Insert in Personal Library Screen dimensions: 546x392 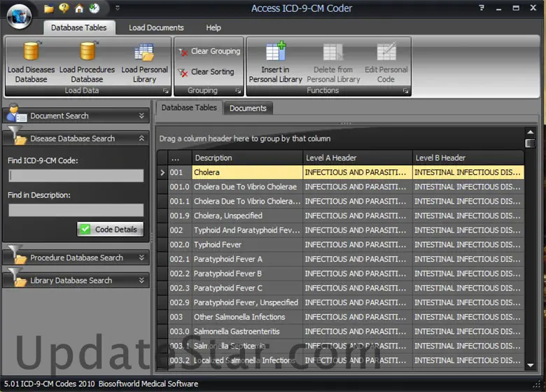coord(275,63)
